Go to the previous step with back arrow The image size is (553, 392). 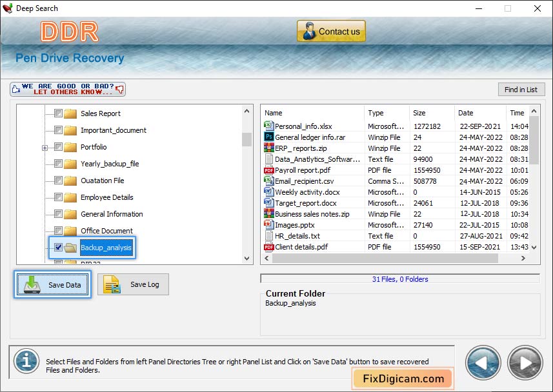[483, 363]
